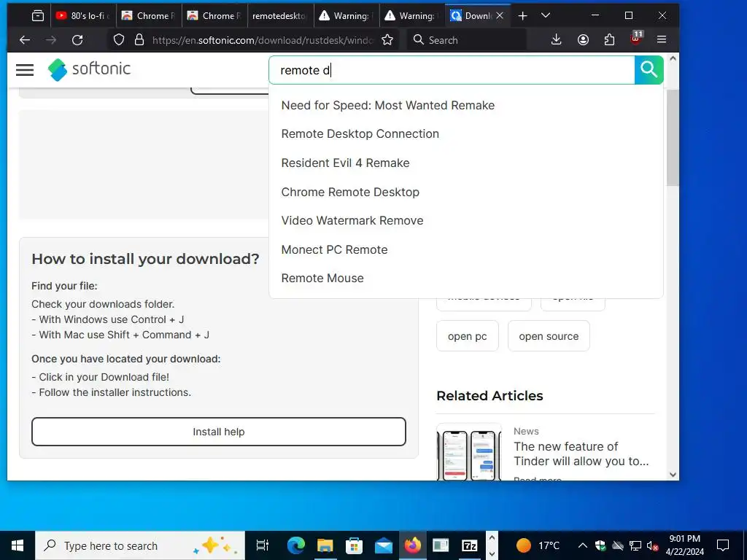Viewport: 747px width, 560px height.
Task: Click the taskbar Type here to search box
Action: click(x=140, y=545)
